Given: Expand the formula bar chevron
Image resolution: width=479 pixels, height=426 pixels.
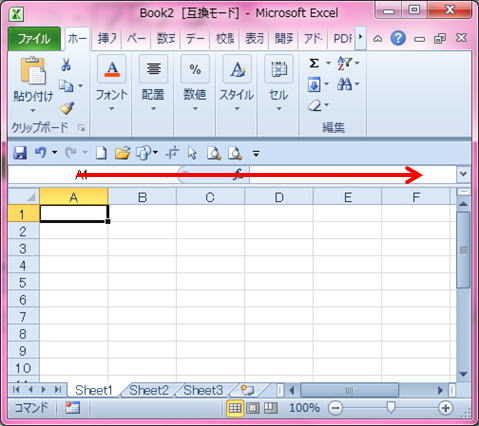Looking at the screenshot, I should tap(463, 174).
